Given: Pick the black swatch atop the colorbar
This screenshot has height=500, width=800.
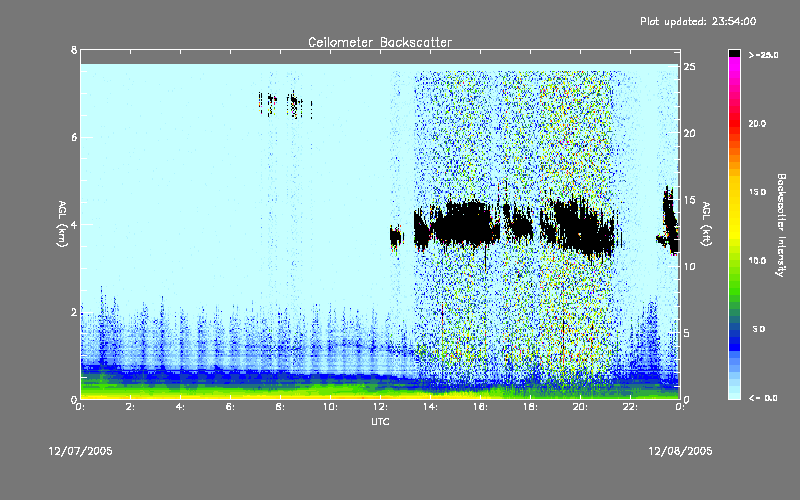Looking at the screenshot, I should click(x=734, y=53).
